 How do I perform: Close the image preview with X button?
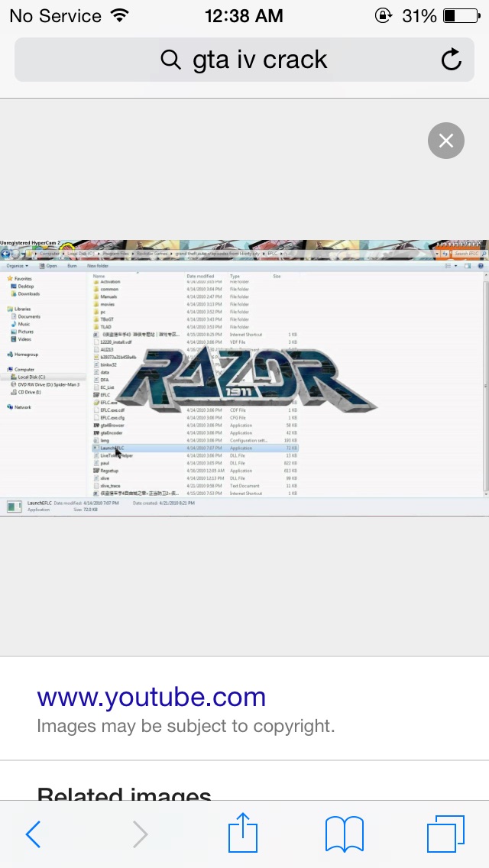(445, 141)
